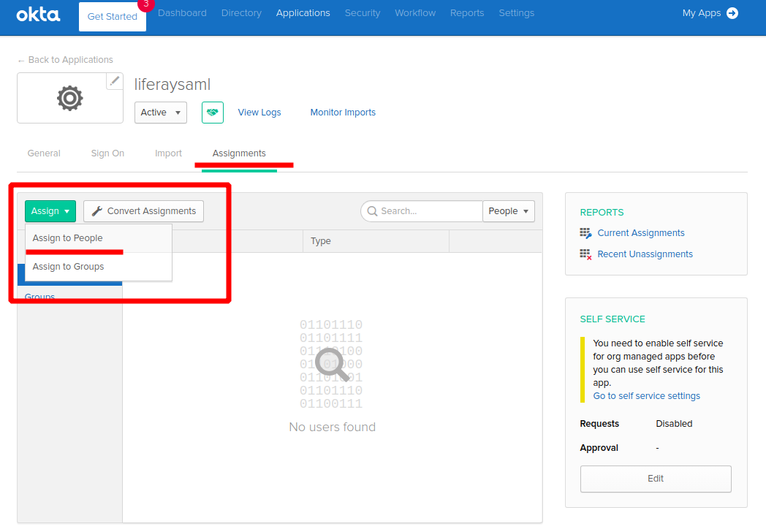Go to self service settings

(x=646, y=395)
